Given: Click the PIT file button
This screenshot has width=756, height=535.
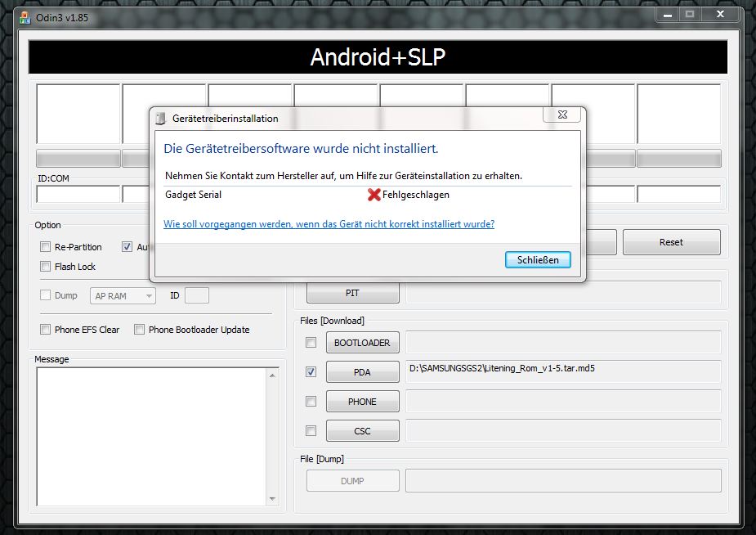Looking at the screenshot, I should pyautogui.click(x=352, y=293).
